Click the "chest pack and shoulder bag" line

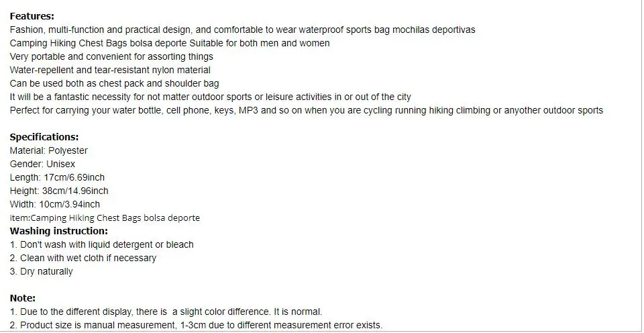pyautogui.click(x=114, y=83)
